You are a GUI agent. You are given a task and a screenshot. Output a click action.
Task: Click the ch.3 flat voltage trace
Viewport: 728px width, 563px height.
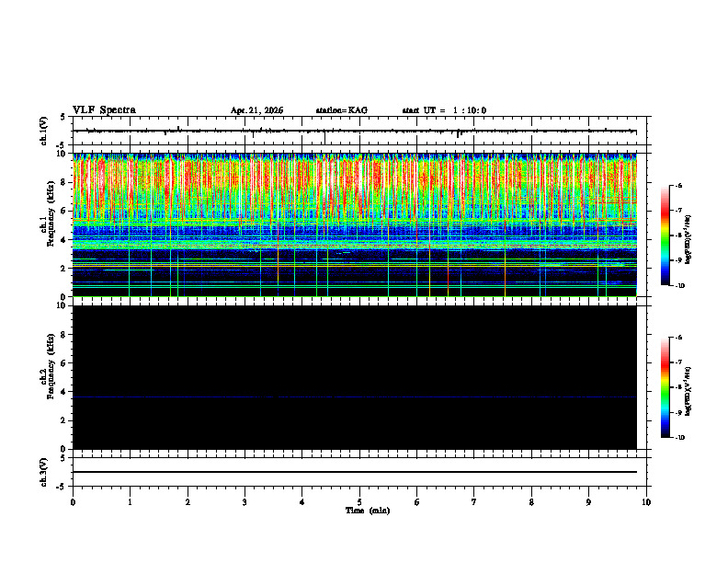coord(355,472)
